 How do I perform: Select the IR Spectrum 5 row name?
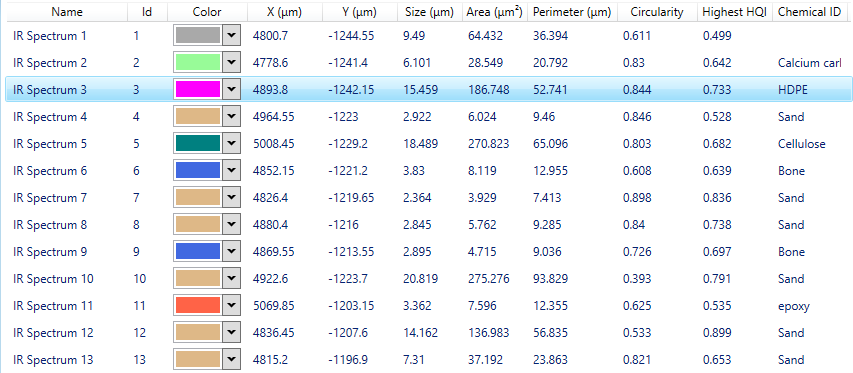click(x=50, y=144)
